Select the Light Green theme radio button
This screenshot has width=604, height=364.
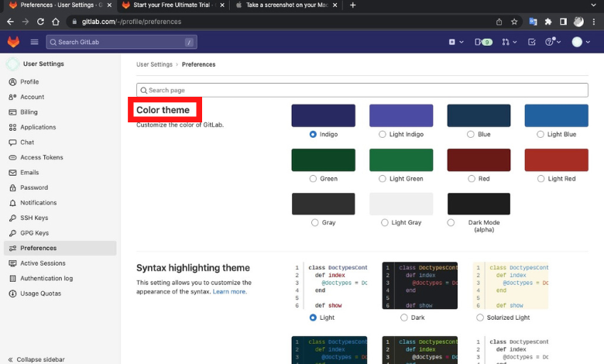click(x=382, y=178)
